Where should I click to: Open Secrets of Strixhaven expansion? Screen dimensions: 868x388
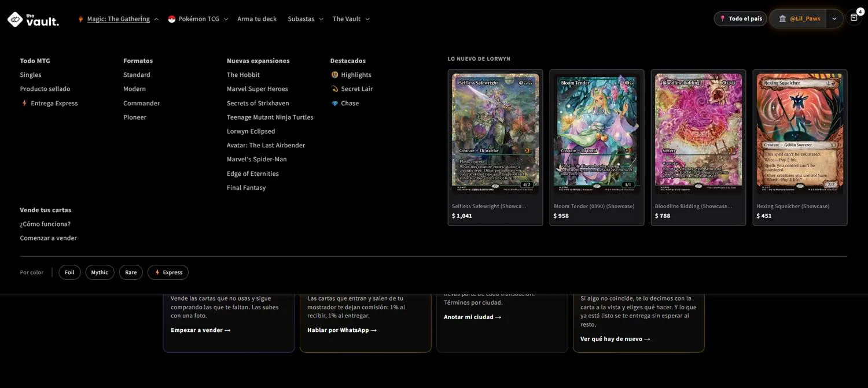[258, 104]
